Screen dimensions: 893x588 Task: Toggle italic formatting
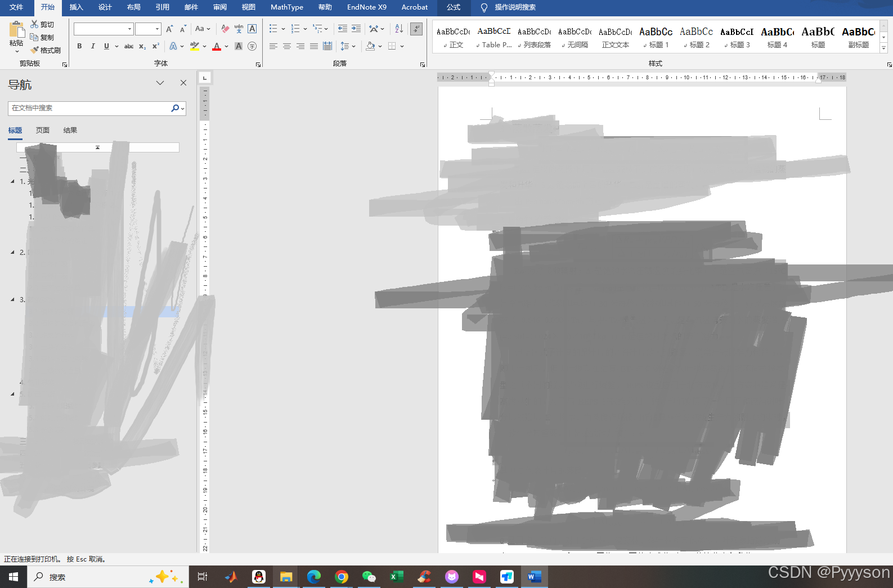coord(93,46)
